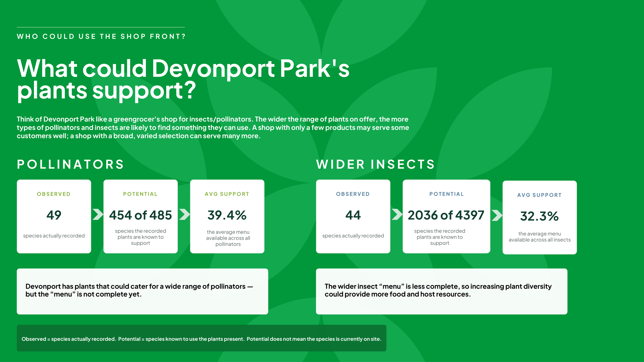Viewport: 644px width, 362px height.
Task: Click 'species actually recorded' in the pollinators card
Action: (x=54, y=236)
